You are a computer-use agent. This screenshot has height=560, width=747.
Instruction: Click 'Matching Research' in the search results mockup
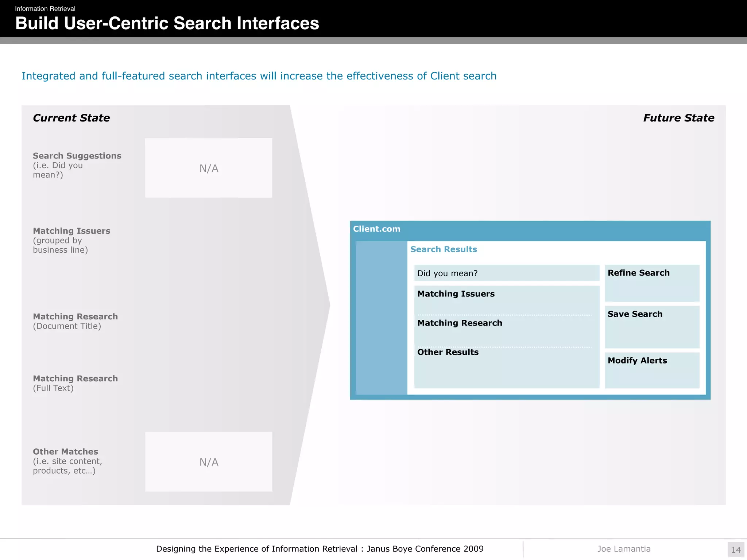[460, 323]
